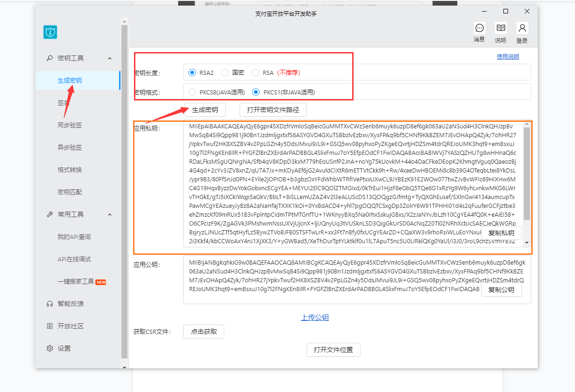Viewport: 575px width, 392px height.
Task: Close the developer assistant window
Action: pyautogui.click(x=527, y=11)
